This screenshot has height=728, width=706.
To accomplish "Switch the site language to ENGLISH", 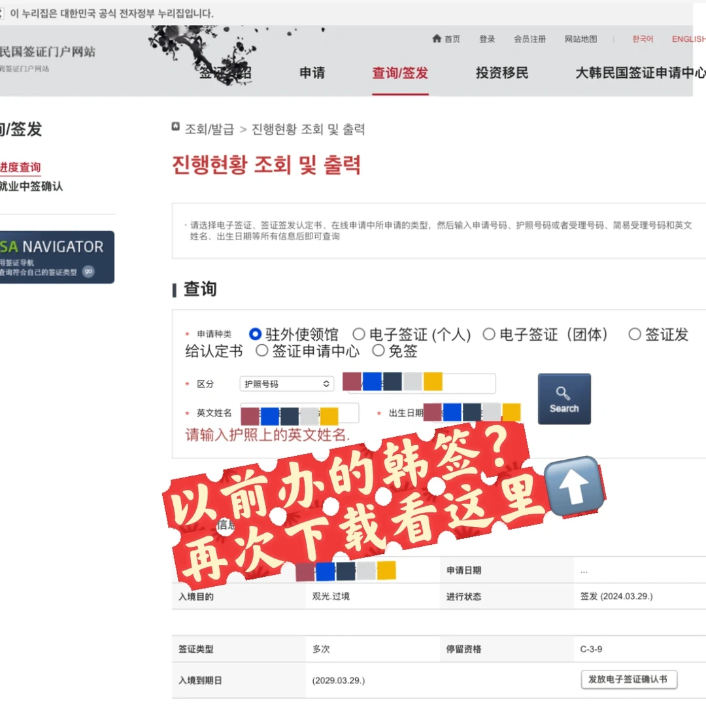I will [688, 39].
